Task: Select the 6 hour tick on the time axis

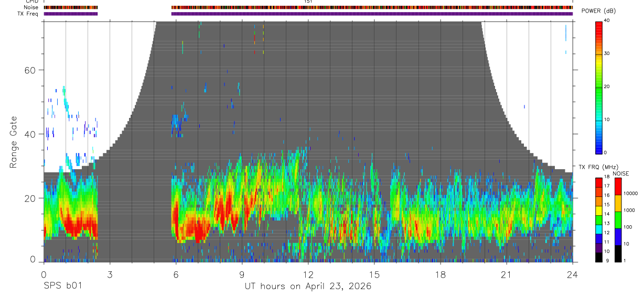Action: [176, 274]
